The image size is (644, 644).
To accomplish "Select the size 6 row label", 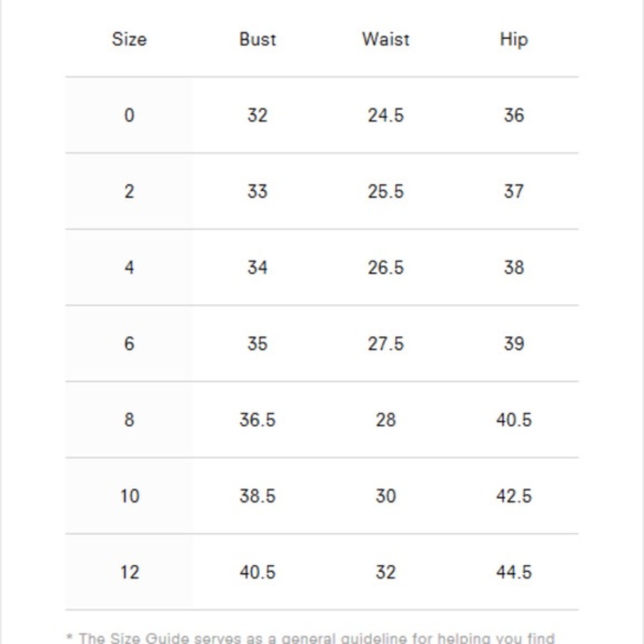I will click(129, 344).
